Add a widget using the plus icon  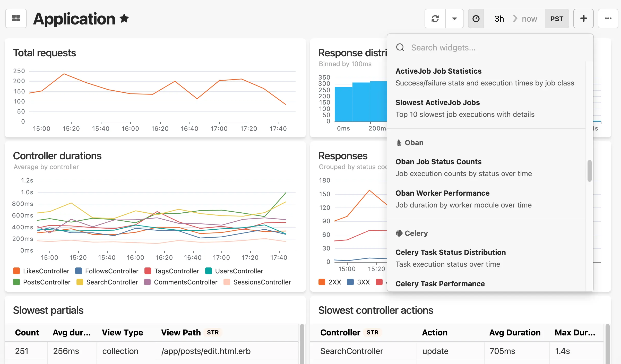point(583,18)
